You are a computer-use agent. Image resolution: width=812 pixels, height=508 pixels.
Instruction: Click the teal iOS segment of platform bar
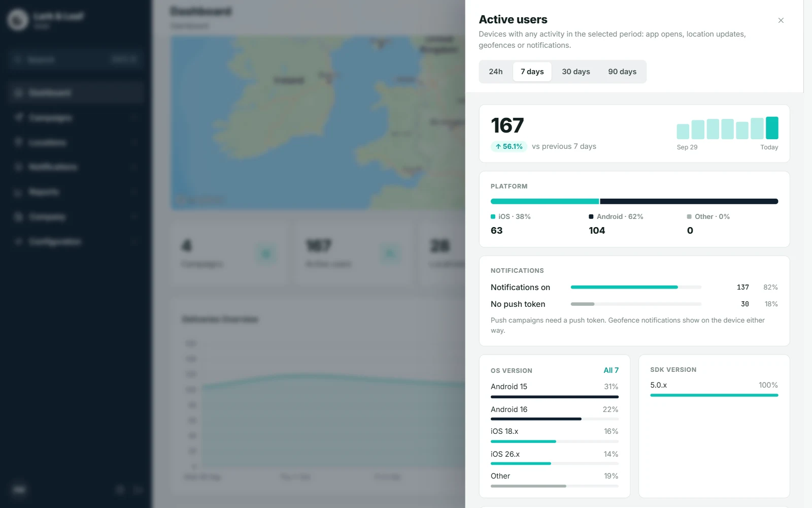pyautogui.click(x=545, y=202)
